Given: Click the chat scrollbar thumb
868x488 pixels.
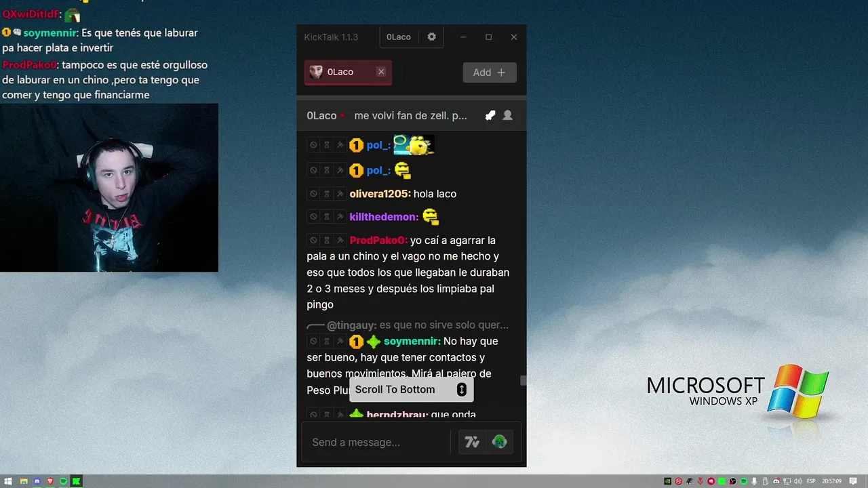Looking at the screenshot, I should click(x=524, y=381).
